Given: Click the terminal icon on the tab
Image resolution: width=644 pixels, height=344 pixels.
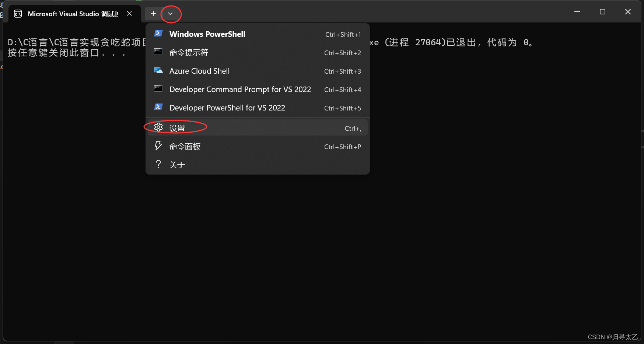Looking at the screenshot, I should pos(18,14).
